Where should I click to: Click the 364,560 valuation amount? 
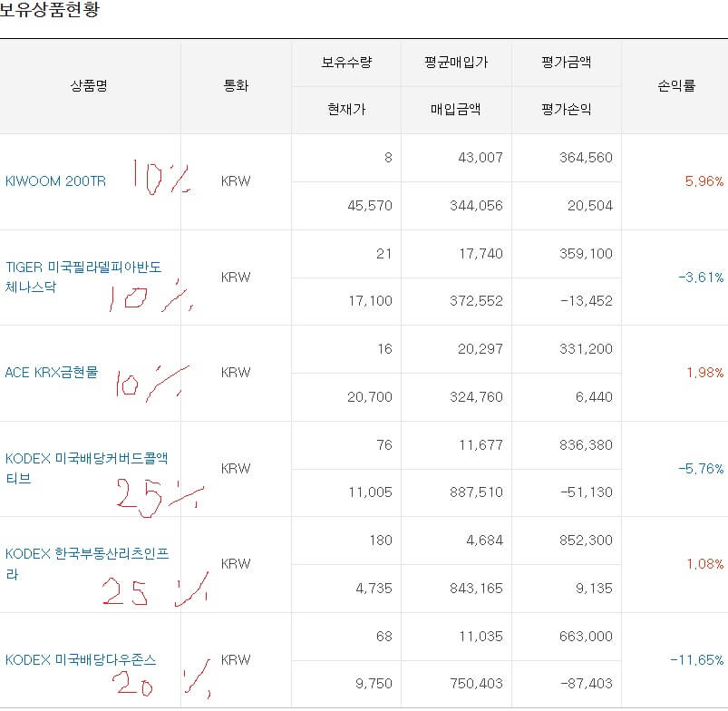click(586, 158)
